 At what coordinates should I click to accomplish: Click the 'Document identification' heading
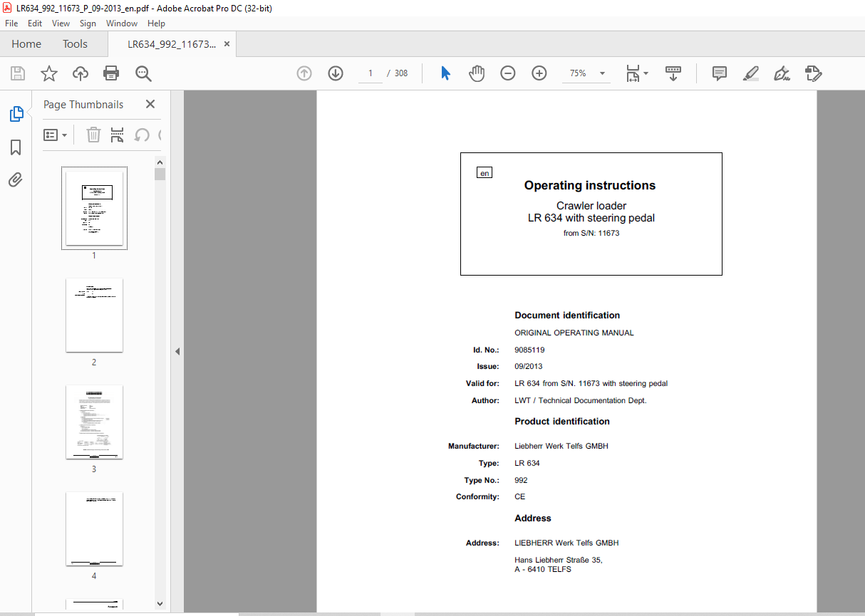click(567, 315)
